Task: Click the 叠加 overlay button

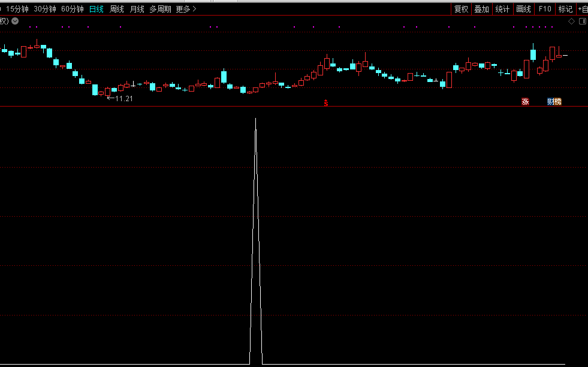Action: tap(481, 9)
